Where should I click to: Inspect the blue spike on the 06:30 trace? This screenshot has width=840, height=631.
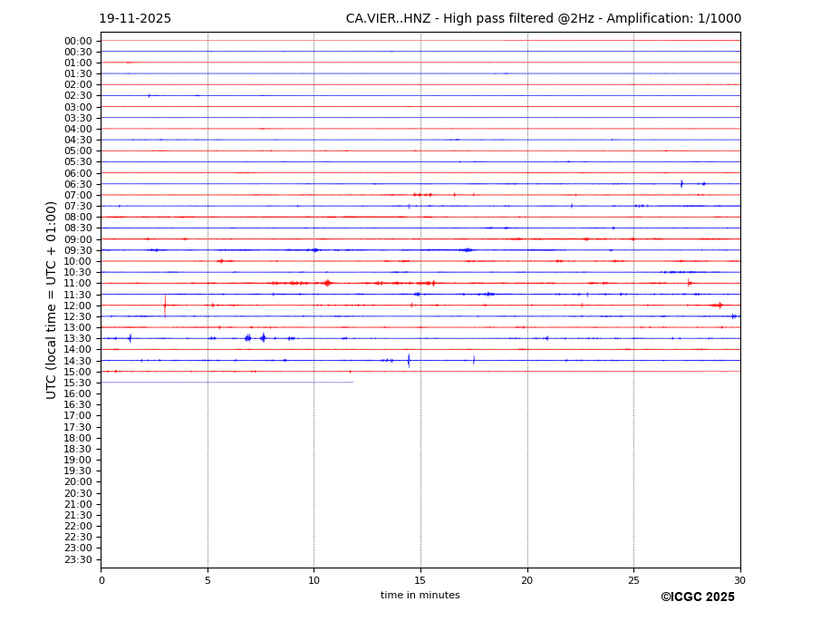681,184
